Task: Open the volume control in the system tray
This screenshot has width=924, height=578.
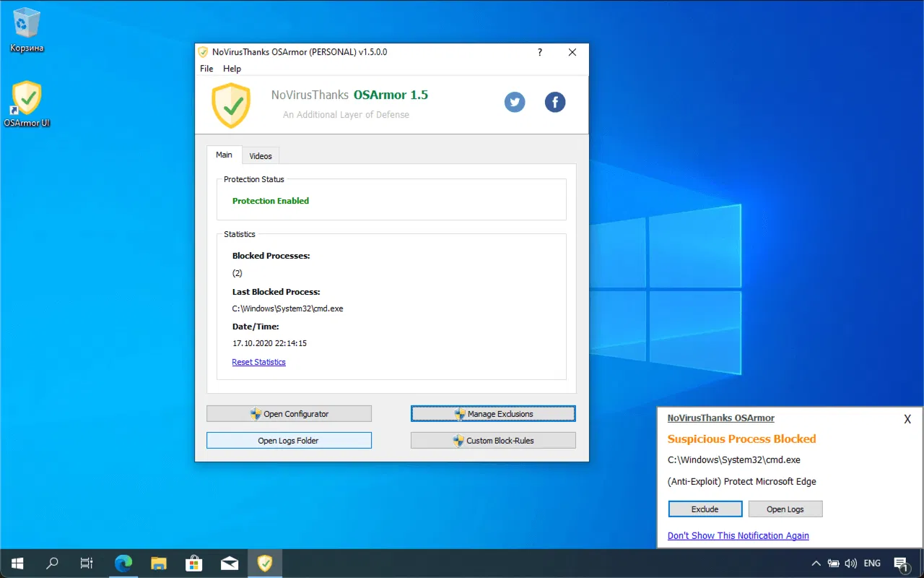Action: coord(851,564)
